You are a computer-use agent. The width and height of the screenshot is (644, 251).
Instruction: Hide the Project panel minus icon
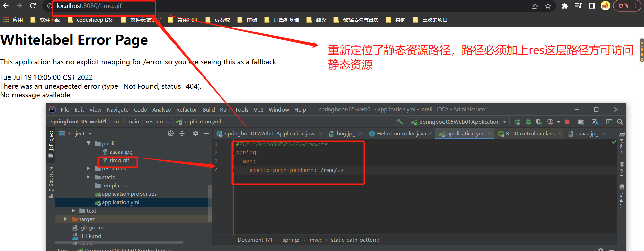pyautogui.click(x=207, y=133)
